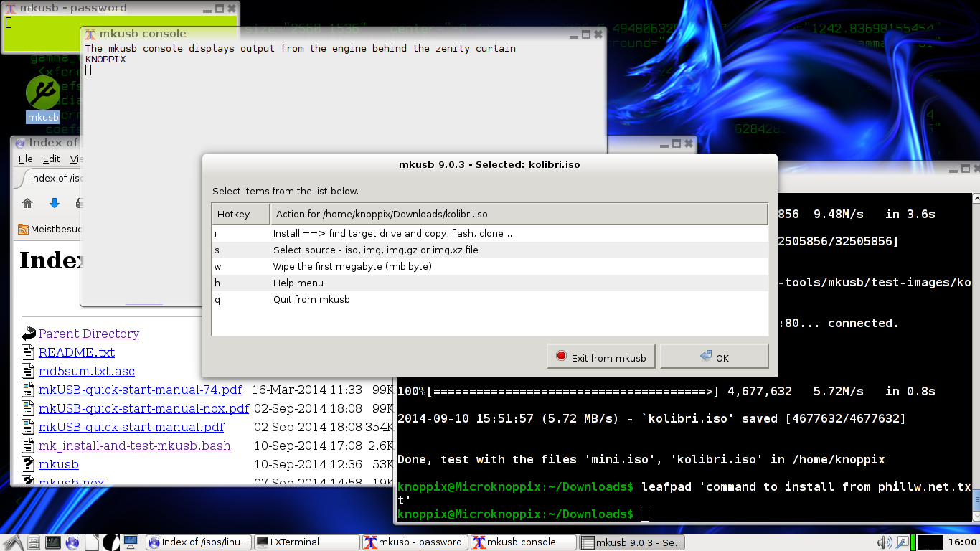Select the 'Select source - iso, img' row
Screen dimensions: 980x551
pos(490,250)
